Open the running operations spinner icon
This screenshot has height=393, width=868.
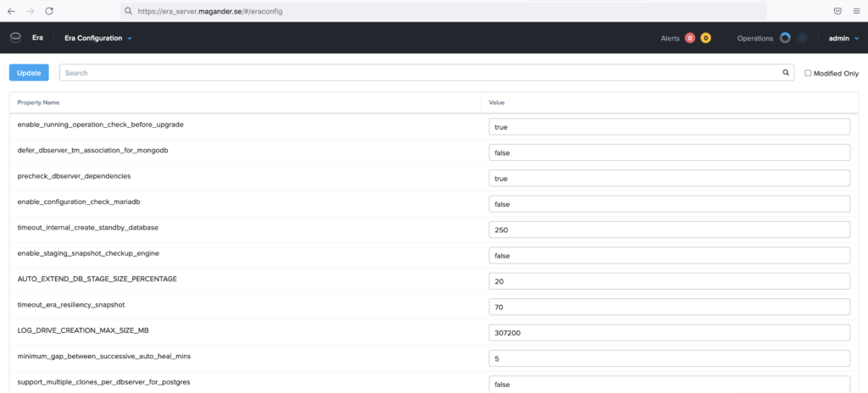[x=785, y=38]
